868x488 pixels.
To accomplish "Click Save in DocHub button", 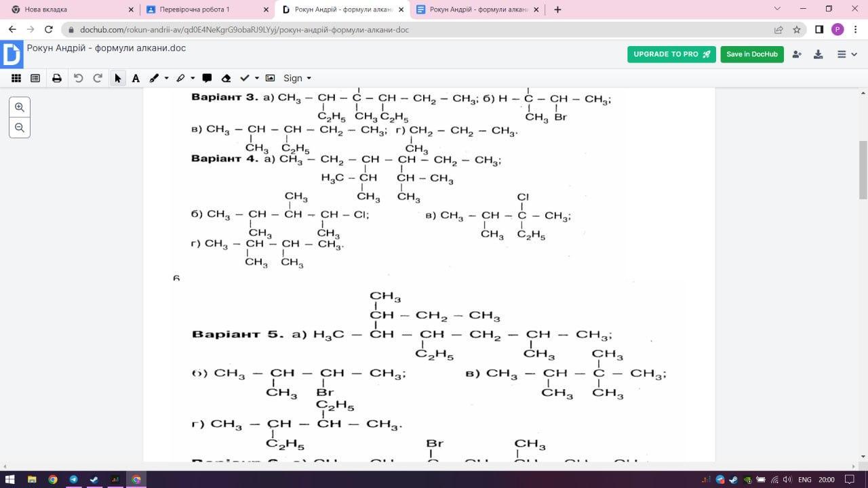I will pyautogui.click(x=752, y=54).
